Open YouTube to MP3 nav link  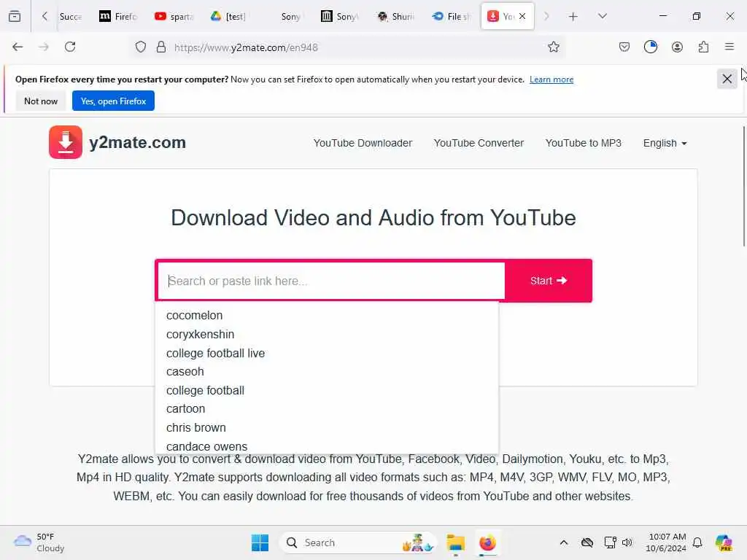[583, 143]
